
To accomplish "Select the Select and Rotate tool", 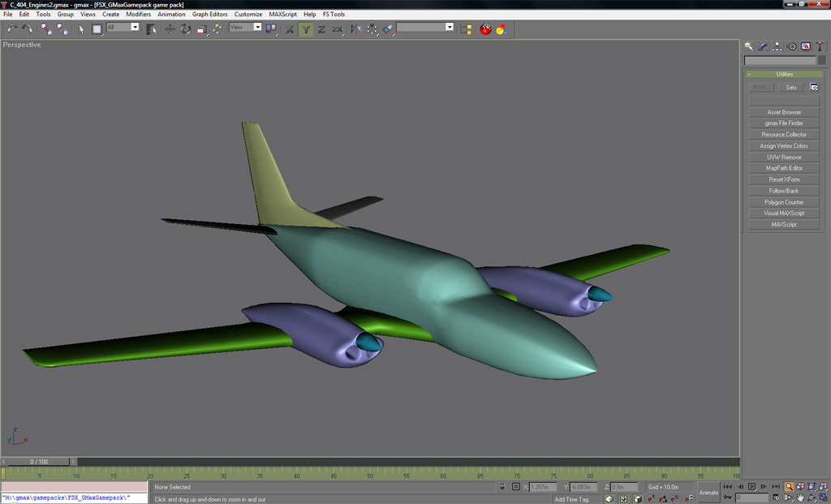I will [186, 29].
